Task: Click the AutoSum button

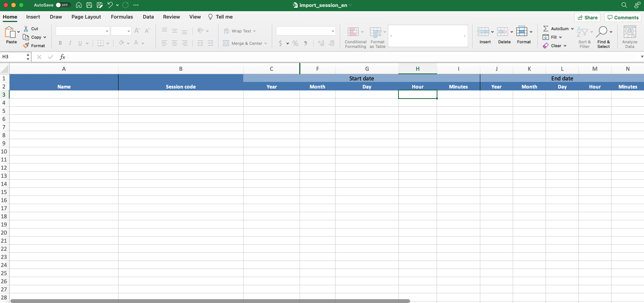Action: 556,29
